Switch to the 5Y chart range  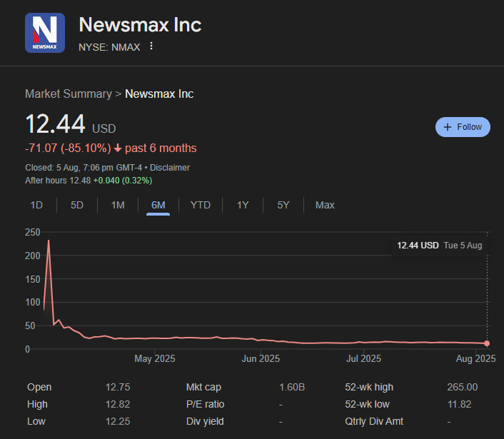[283, 205]
